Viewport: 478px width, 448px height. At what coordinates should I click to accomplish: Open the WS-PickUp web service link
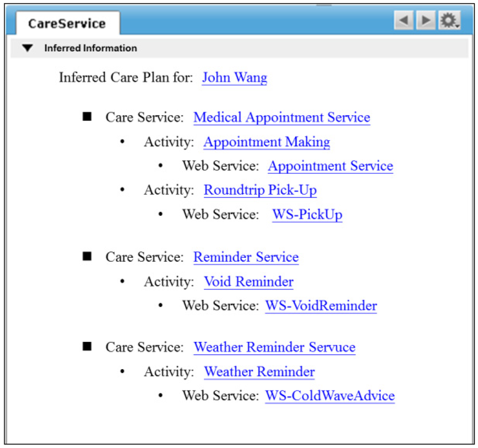(x=307, y=214)
